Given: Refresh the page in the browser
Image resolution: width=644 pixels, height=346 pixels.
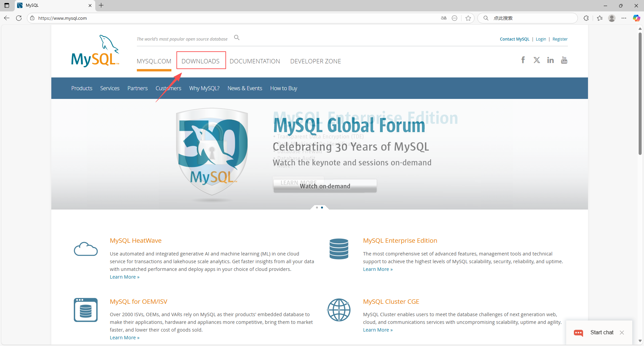Looking at the screenshot, I should click(x=19, y=18).
